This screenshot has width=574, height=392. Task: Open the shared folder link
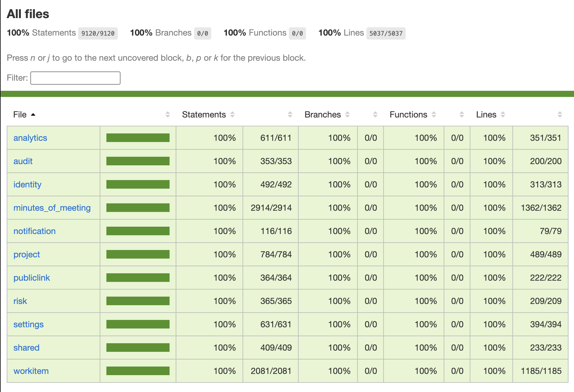26,348
